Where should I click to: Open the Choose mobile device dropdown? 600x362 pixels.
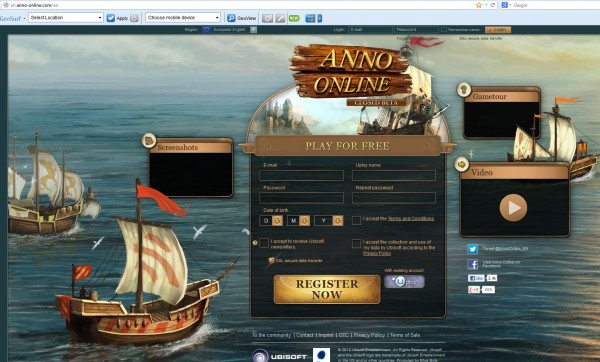183,18
